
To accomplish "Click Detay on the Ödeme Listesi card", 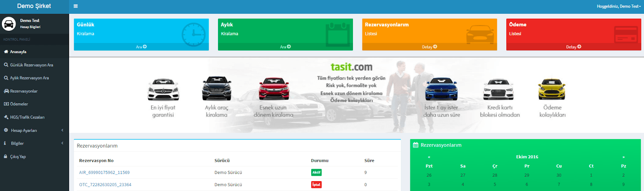I will [x=574, y=47].
